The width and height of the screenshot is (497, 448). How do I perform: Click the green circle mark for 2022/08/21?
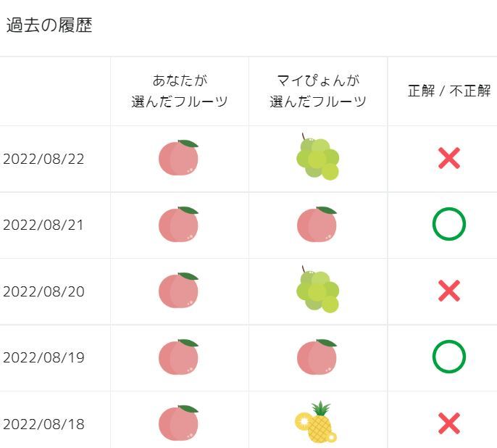point(449,224)
